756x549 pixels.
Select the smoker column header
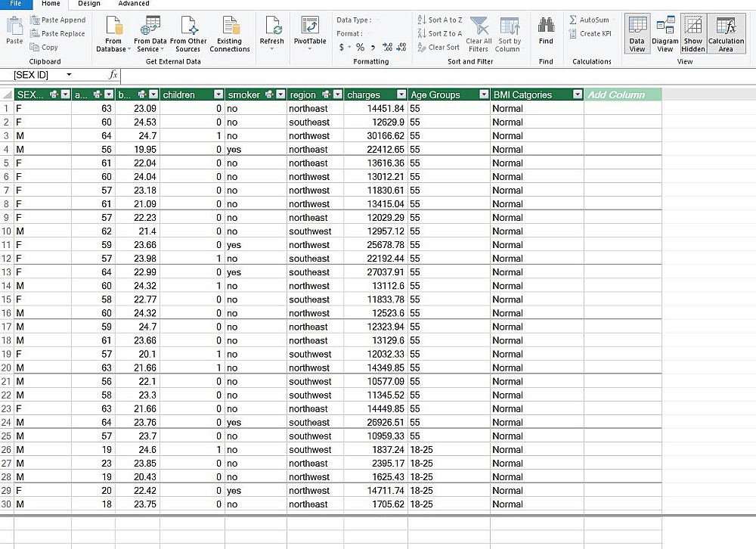coord(244,95)
